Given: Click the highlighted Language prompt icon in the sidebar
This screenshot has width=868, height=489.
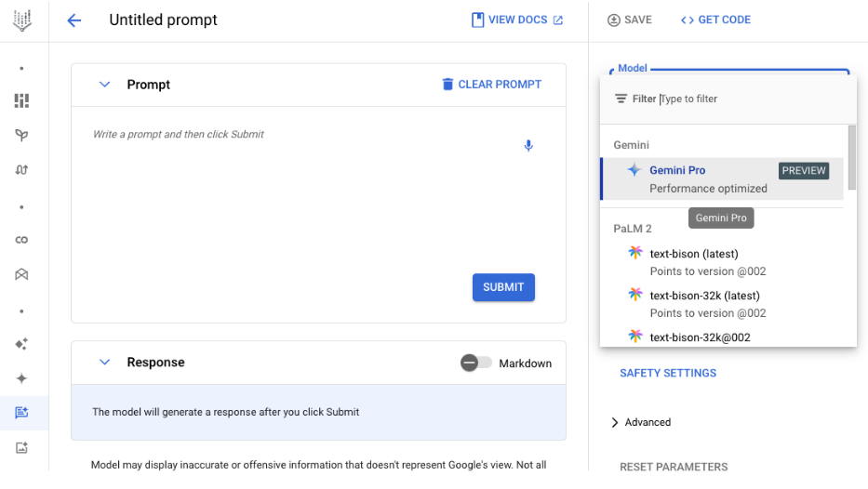Looking at the screenshot, I should [x=21, y=413].
